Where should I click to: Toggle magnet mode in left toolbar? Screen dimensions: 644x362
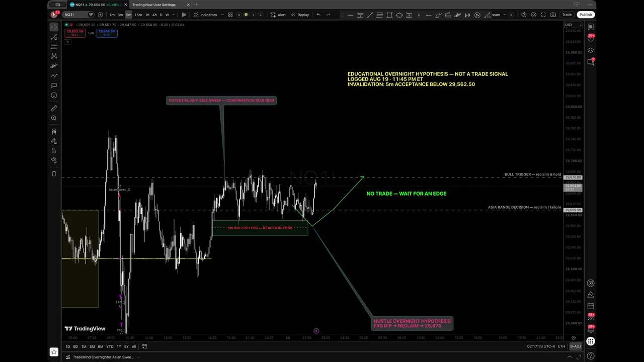click(x=54, y=132)
